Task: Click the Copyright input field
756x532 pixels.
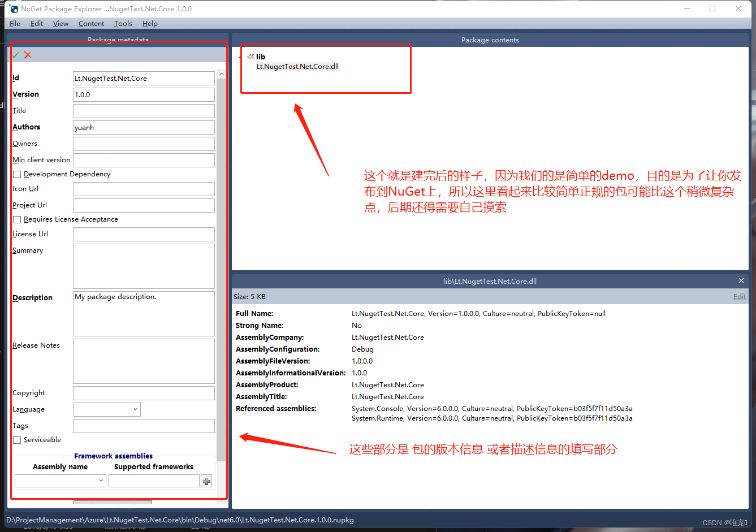Action: [x=144, y=393]
